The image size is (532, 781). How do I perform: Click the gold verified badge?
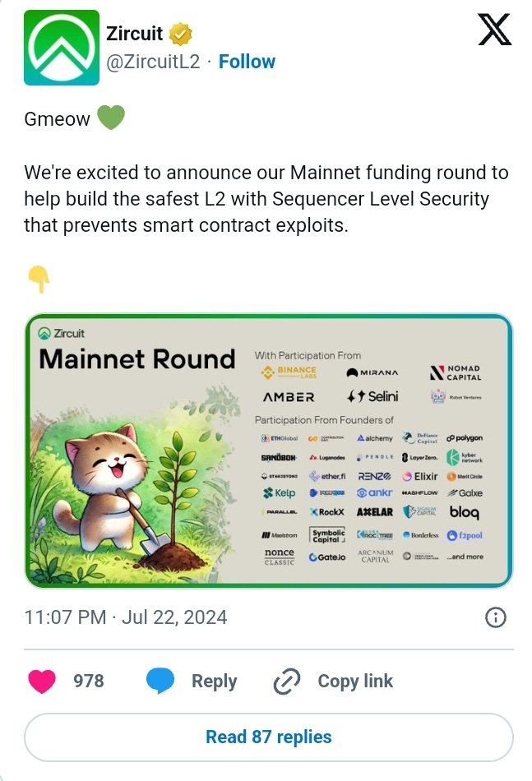click(181, 35)
